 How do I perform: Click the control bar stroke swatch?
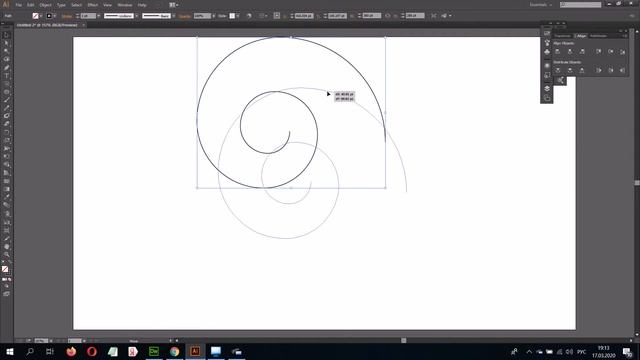click(49, 16)
